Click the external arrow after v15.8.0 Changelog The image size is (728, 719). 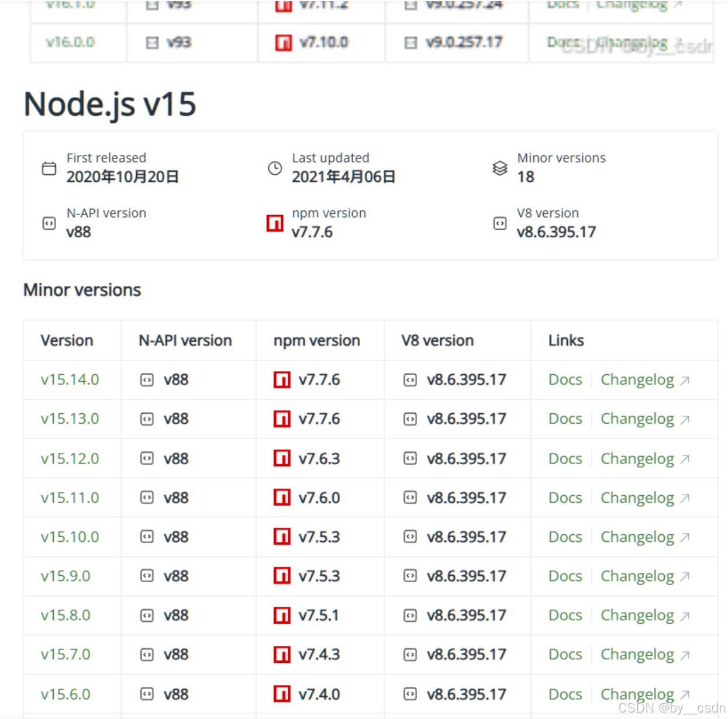(685, 616)
